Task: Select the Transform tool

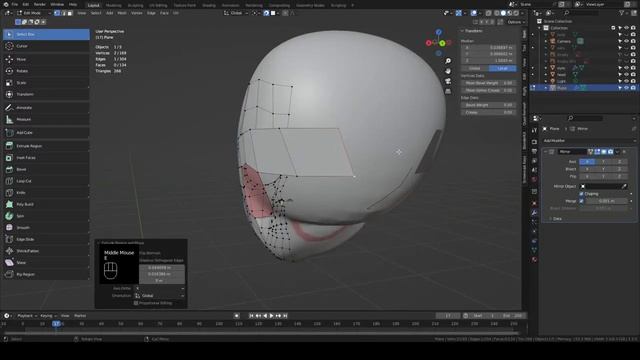Action: click(46, 94)
